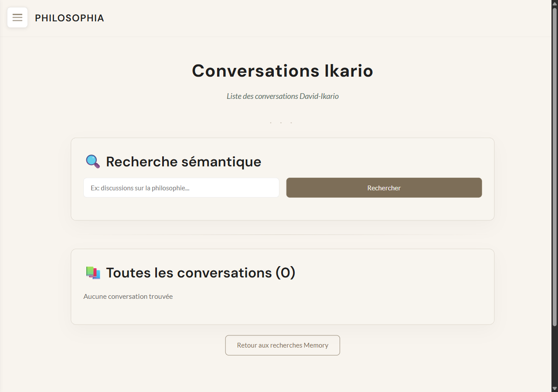
Task: Focus the semantic search text field
Action: coord(181,188)
